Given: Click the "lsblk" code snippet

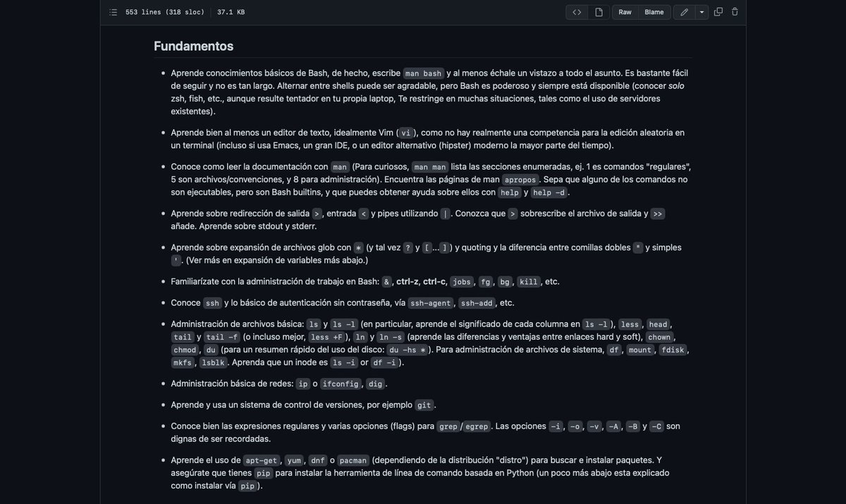Looking at the screenshot, I should [213, 362].
